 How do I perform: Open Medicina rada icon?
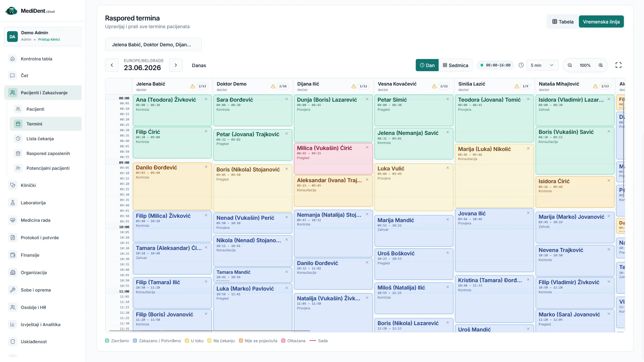coord(13,220)
